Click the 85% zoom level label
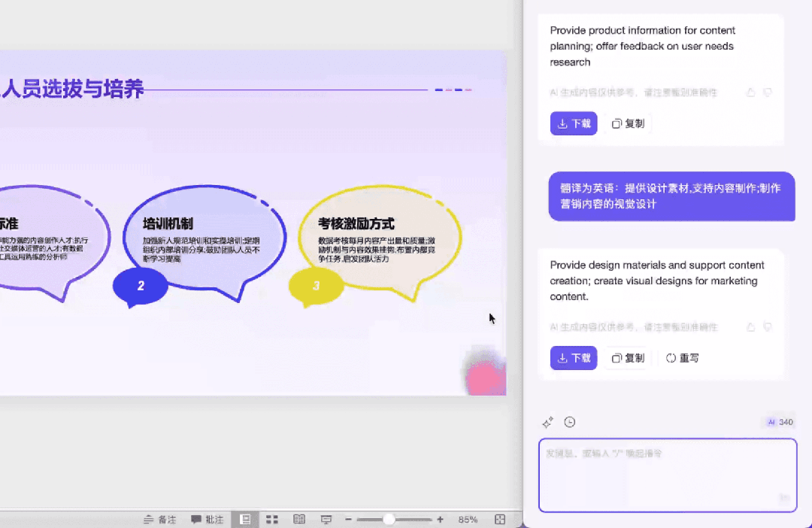Viewport: 812px width, 528px height. pyautogui.click(x=468, y=519)
